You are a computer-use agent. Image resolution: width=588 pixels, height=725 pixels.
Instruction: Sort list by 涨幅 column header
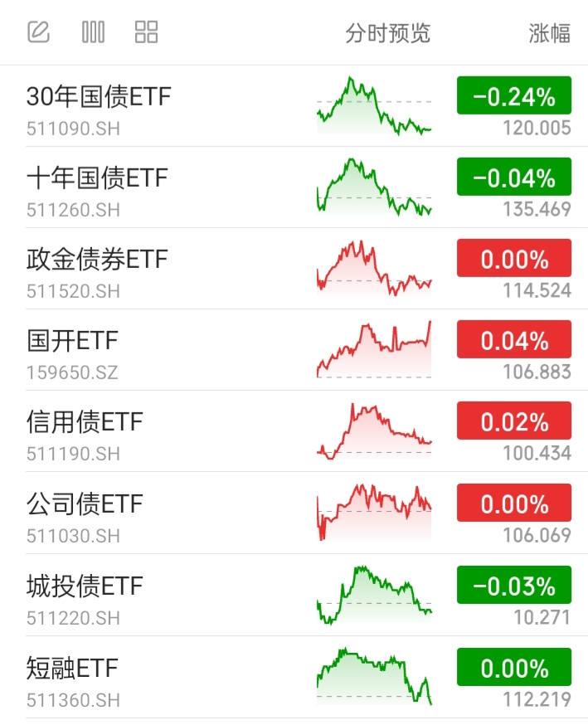point(549,33)
